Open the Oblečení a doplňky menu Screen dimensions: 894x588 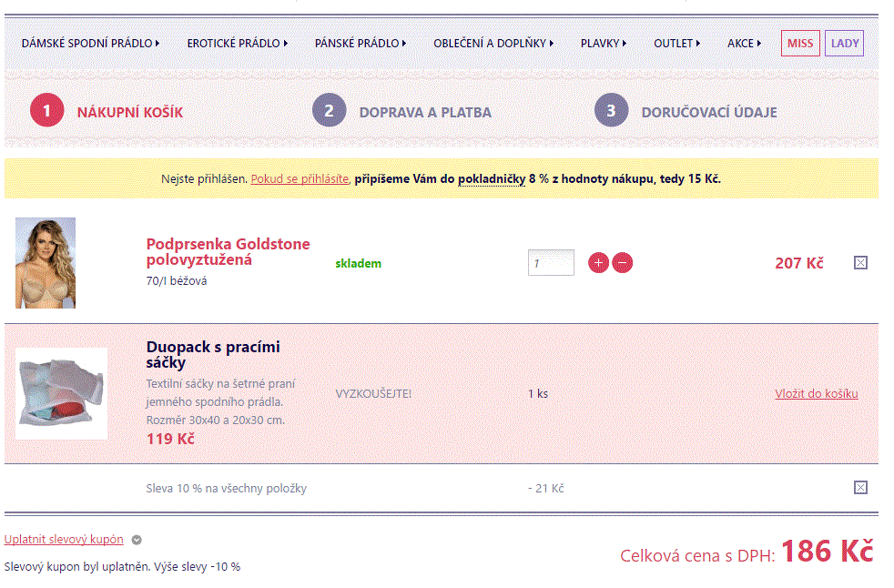(x=493, y=44)
